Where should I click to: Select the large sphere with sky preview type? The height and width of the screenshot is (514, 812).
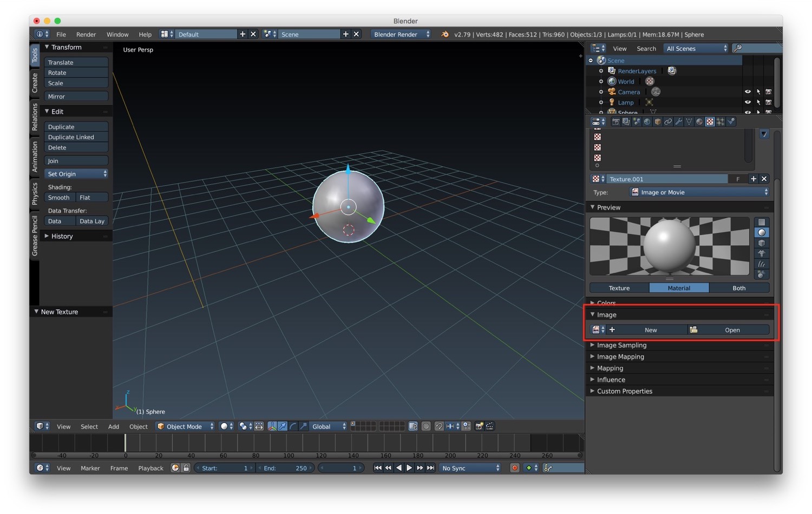(x=762, y=274)
